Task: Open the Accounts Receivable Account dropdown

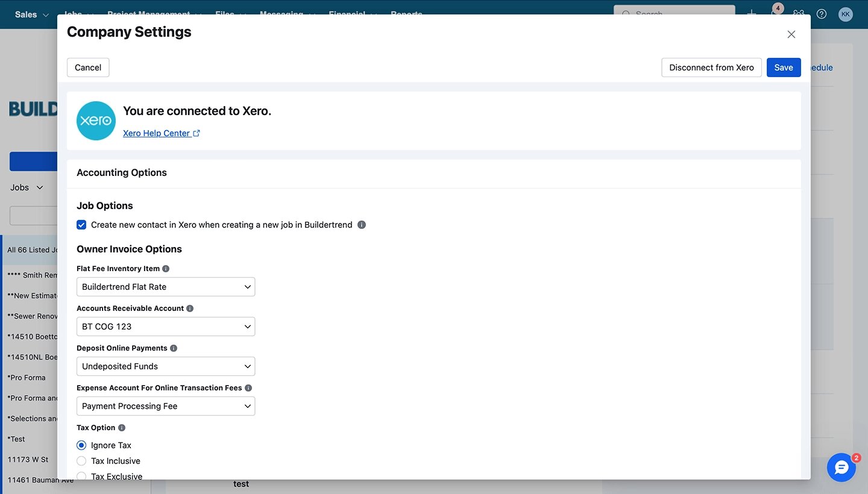Action: click(x=165, y=326)
